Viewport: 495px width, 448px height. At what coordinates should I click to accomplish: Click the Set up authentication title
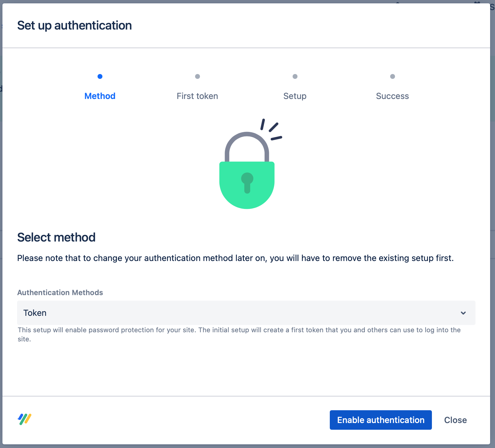pos(74,26)
